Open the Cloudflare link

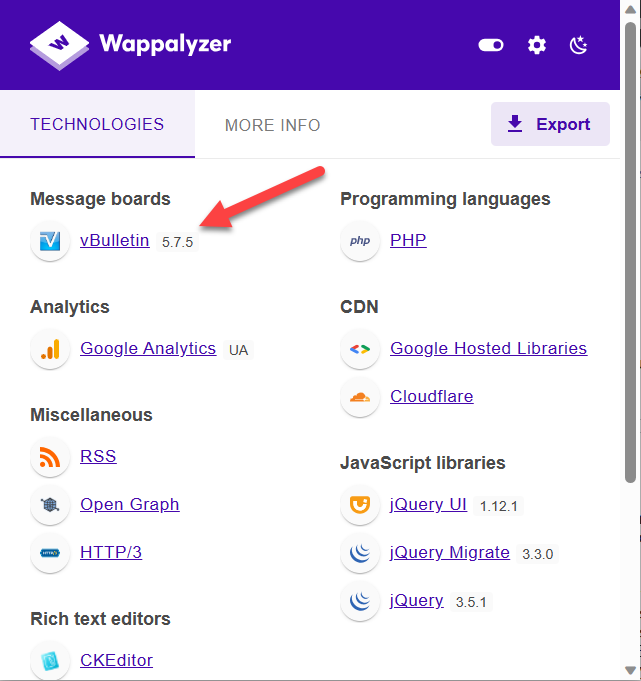(432, 396)
